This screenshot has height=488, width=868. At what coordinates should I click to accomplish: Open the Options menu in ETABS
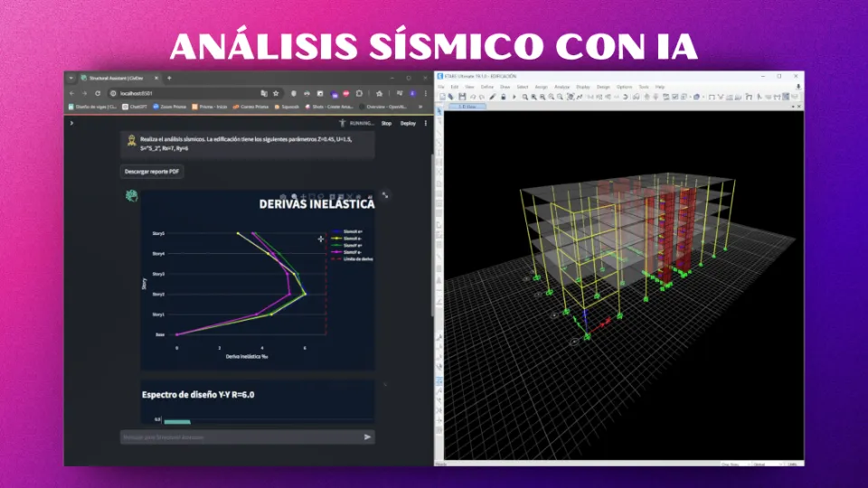[x=625, y=87]
